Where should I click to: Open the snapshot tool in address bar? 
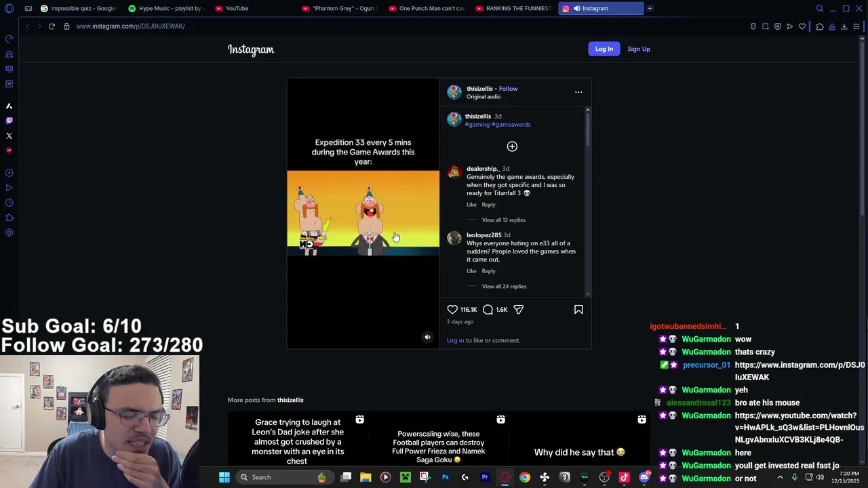pyautogui.click(x=766, y=26)
